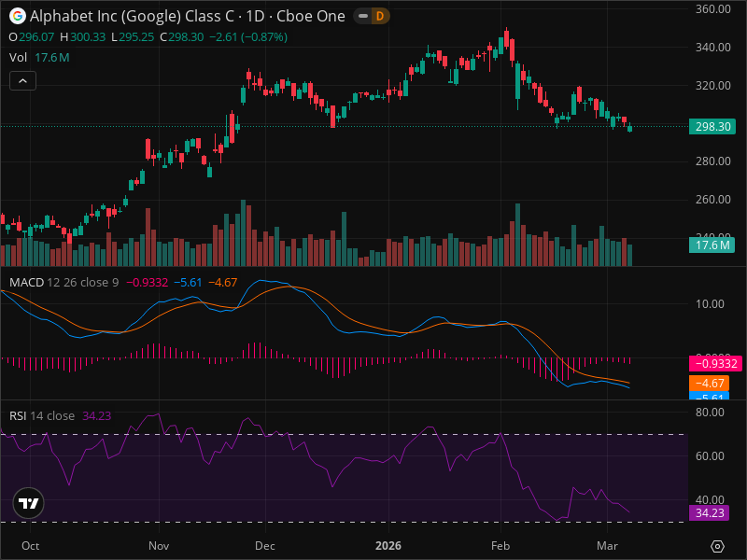Open chart settings hexagon icon near the date axis
The height and width of the screenshot is (560, 747).
[x=717, y=546]
